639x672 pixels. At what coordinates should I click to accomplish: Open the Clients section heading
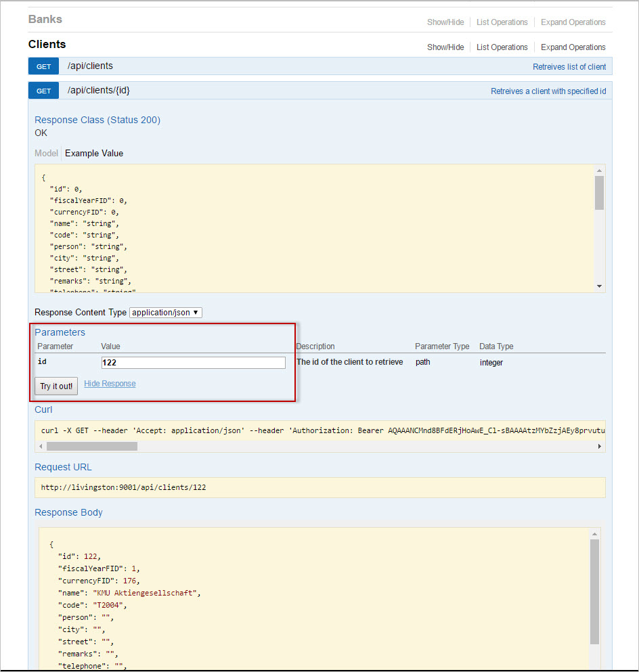(47, 45)
